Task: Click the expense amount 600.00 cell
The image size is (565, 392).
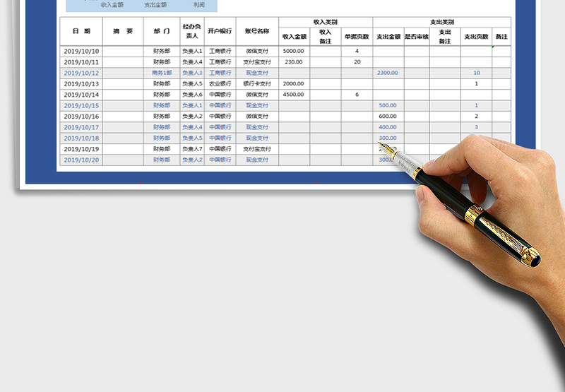Action: coord(388,117)
